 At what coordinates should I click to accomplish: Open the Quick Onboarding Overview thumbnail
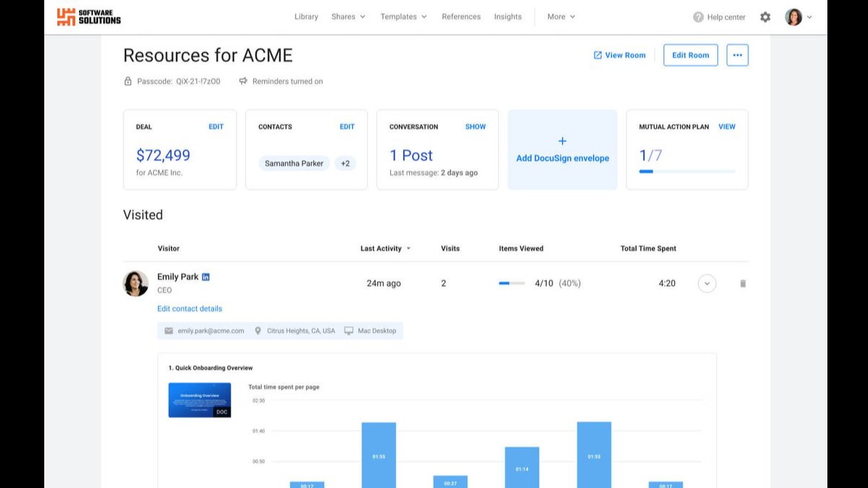(x=199, y=400)
